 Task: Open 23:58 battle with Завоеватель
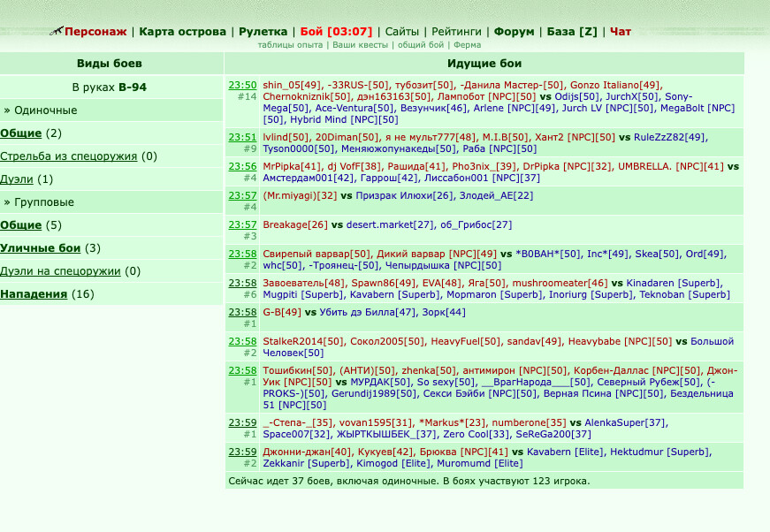click(242, 283)
